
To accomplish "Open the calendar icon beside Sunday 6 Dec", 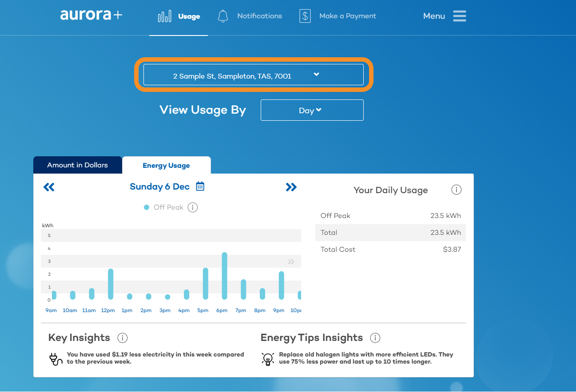I will [x=200, y=186].
